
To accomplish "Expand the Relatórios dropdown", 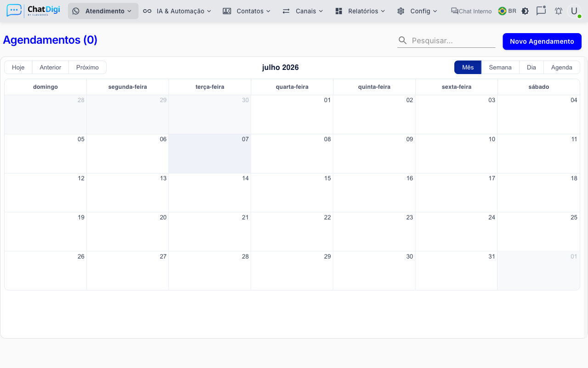I will tap(360, 11).
